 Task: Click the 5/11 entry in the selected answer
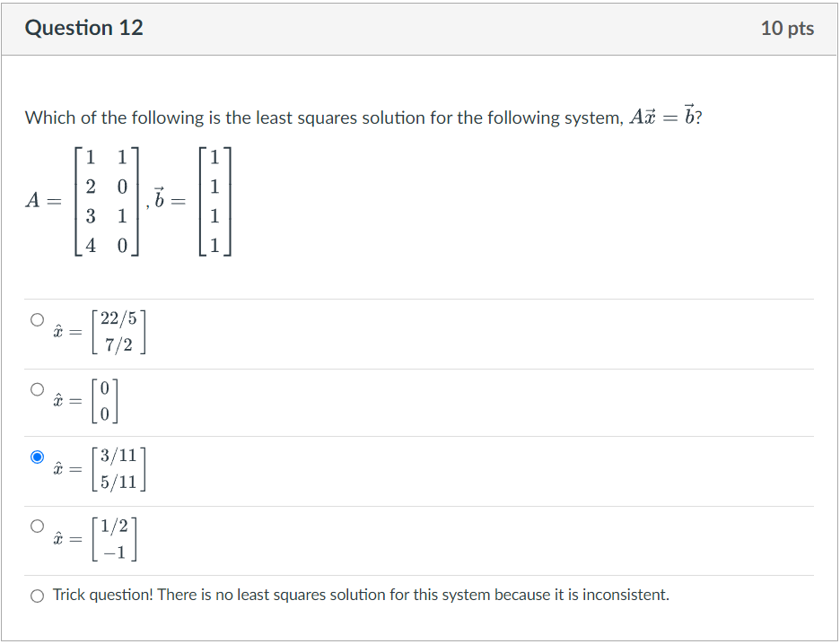pyautogui.click(x=118, y=483)
